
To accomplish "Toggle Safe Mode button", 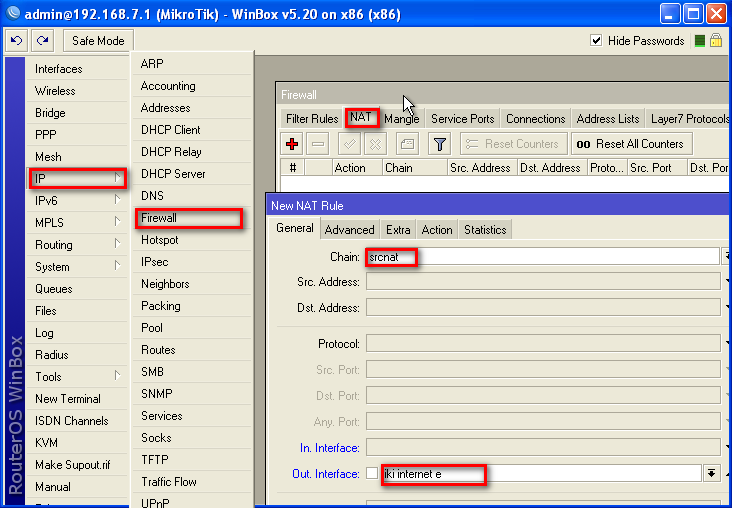I will (98, 41).
